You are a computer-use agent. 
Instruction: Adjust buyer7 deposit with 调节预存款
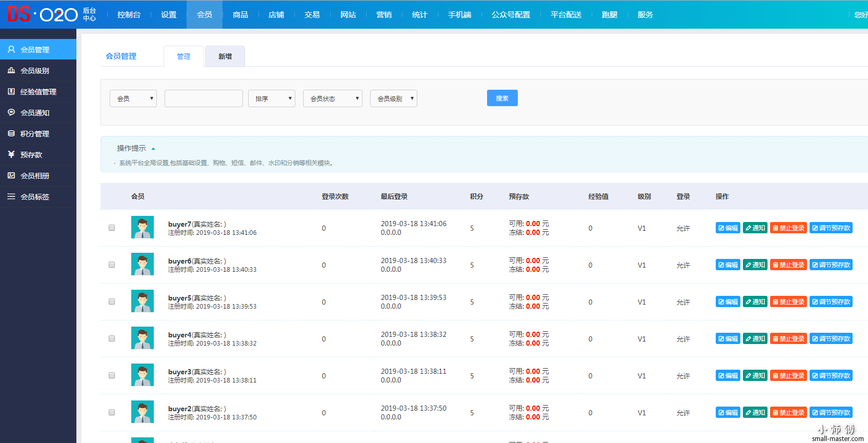[831, 228]
